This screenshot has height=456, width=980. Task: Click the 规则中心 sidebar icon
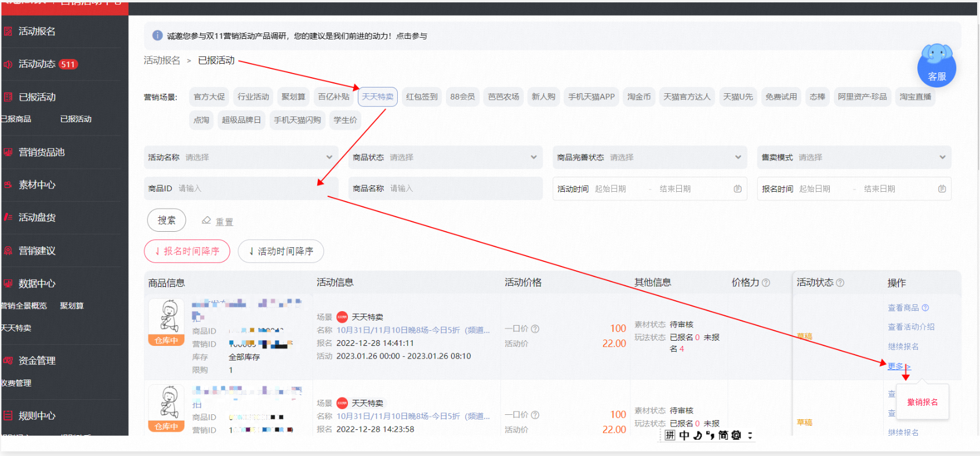8,415
